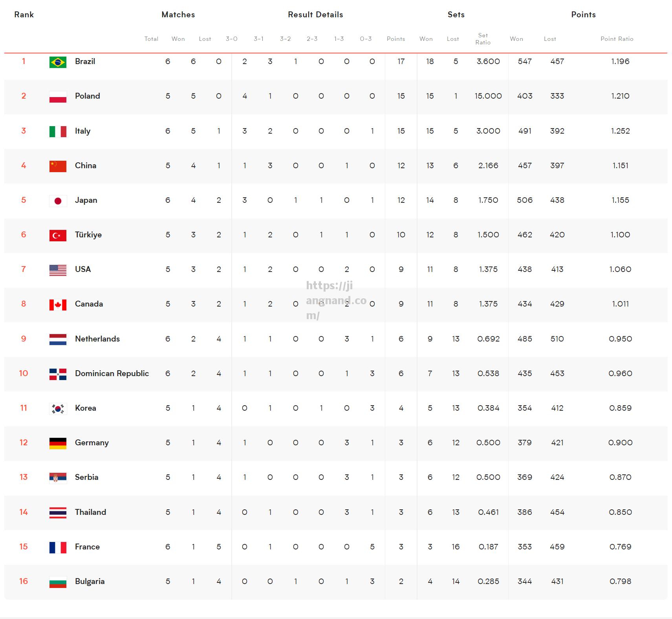
Task: Select the Japan flag icon
Action: coord(58,201)
